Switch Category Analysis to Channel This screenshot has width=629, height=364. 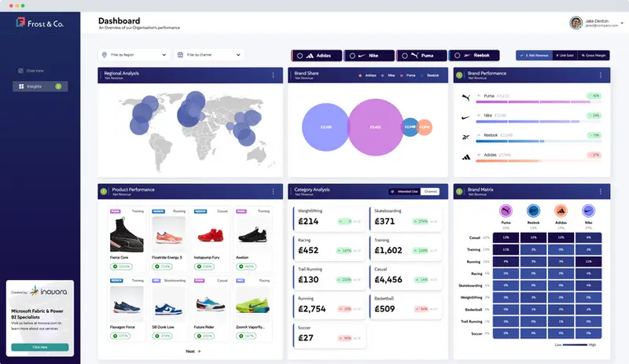point(430,191)
